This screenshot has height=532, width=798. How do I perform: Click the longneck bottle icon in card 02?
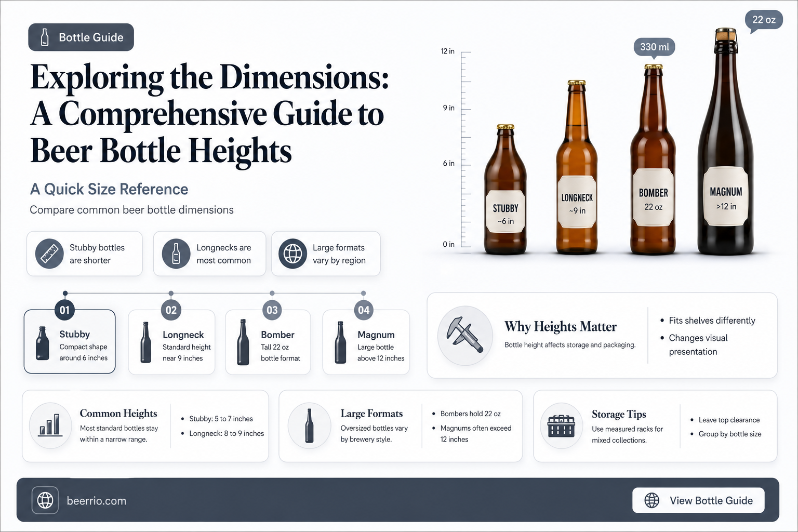[146, 342]
